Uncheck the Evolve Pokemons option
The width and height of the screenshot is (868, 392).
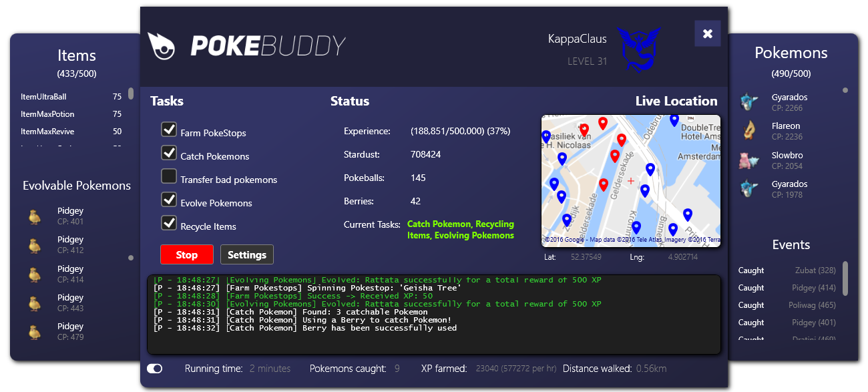click(x=169, y=200)
